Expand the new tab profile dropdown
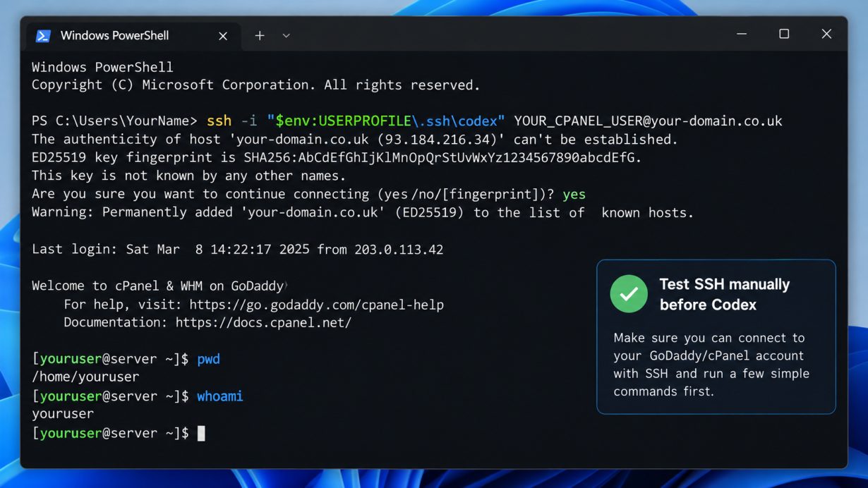Viewport: 868px width, 488px height. tap(286, 35)
